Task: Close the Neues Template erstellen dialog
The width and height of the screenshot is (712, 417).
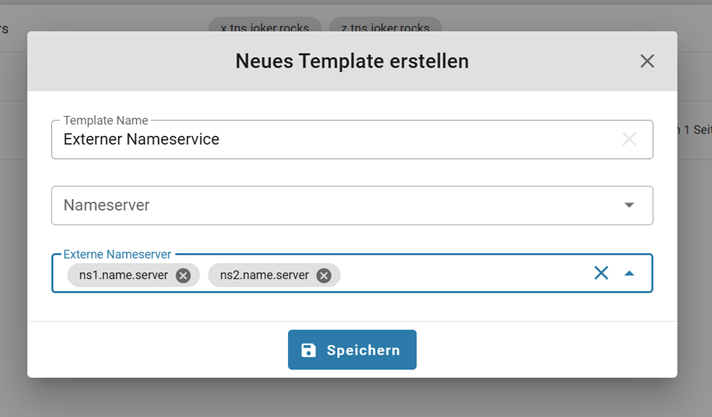Action: click(647, 61)
